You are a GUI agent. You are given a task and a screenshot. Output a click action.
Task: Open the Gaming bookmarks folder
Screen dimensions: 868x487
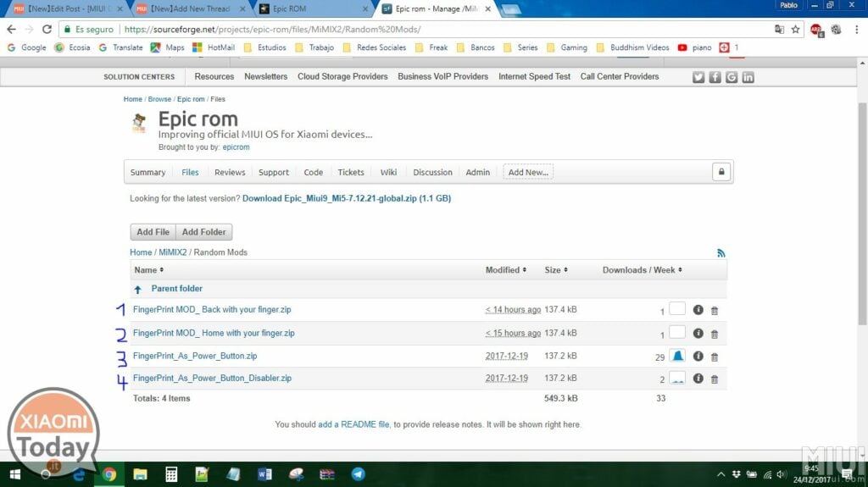coord(567,47)
